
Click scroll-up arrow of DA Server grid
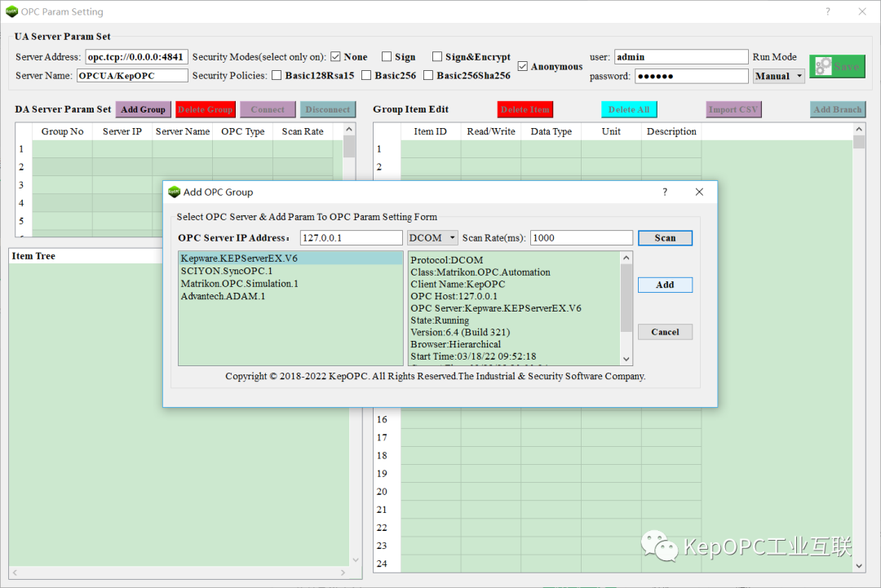pyautogui.click(x=349, y=129)
